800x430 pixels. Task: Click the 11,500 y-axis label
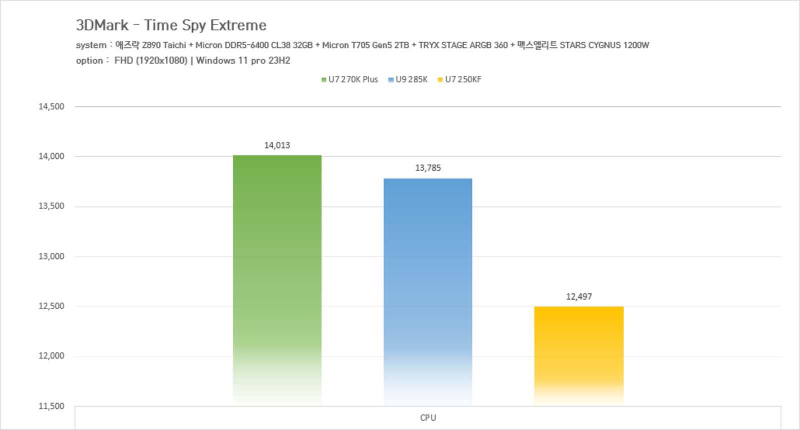(x=50, y=406)
